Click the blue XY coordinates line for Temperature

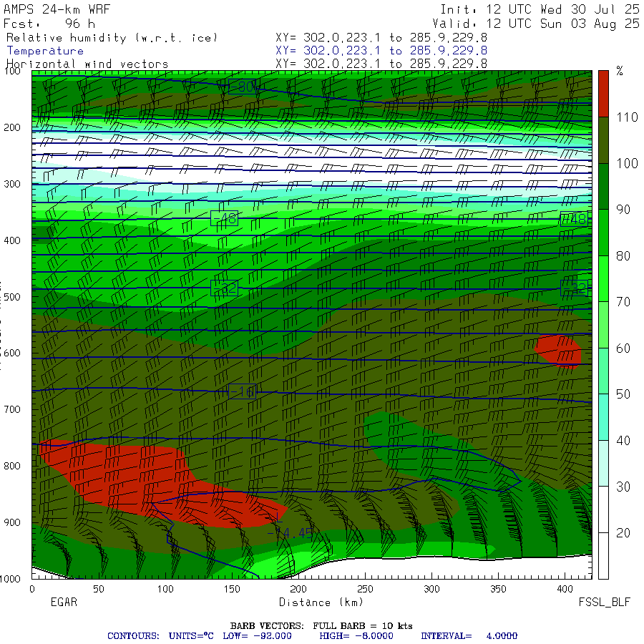(381, 51)
